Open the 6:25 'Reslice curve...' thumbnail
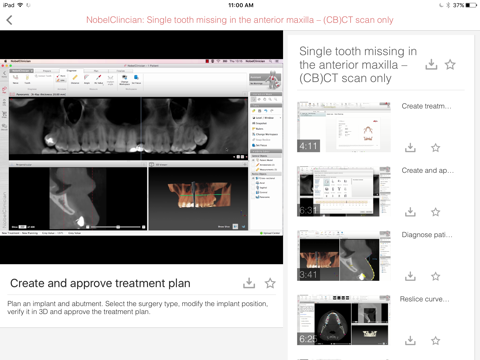Viewport: 480px width, 360px height. [x=344, y=320]
